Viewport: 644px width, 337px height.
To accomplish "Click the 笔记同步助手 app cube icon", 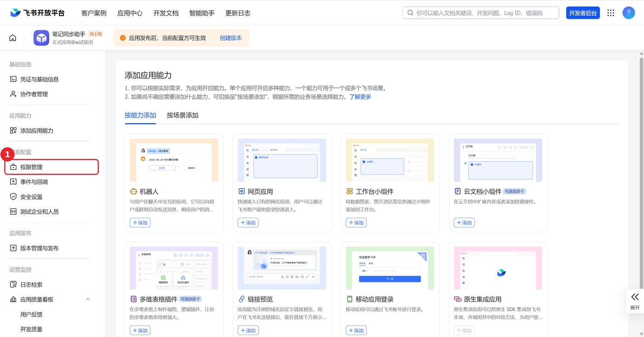I will [x=41, y=38].
